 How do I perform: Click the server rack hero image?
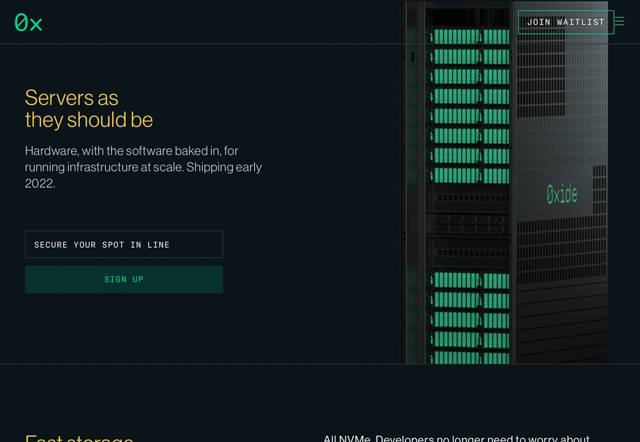pos(505,180)
